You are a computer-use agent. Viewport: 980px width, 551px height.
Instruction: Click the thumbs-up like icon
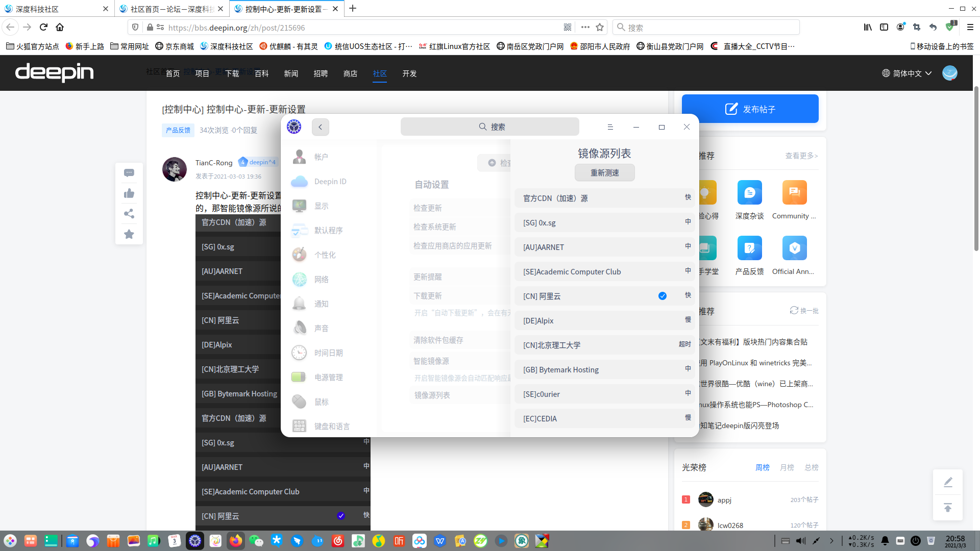pyautogui.click(x=129, y=193)
